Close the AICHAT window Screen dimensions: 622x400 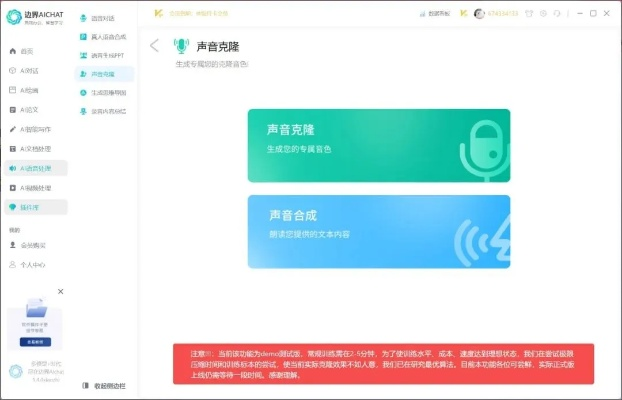coord(607,13)
